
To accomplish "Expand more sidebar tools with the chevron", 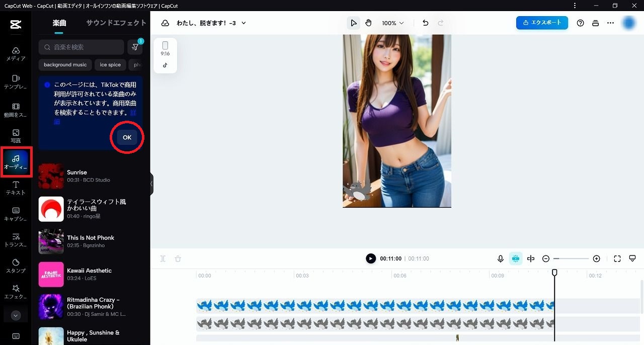I will 16,316.
